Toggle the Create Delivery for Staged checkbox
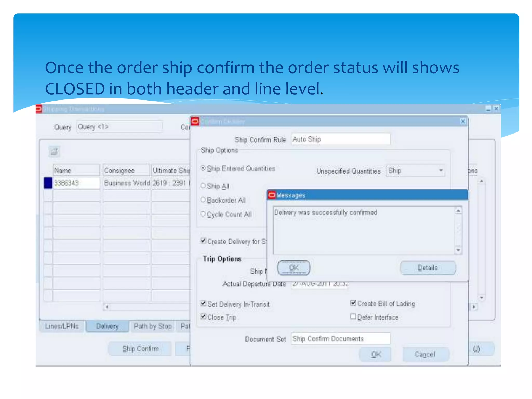This screenshot has width=532, height=399. coord(203,241)
